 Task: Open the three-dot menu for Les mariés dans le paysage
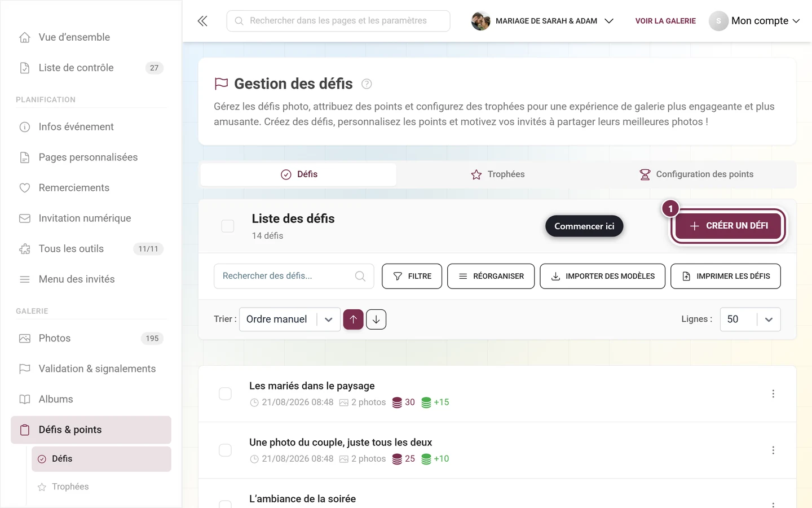(x=773, y=394)
